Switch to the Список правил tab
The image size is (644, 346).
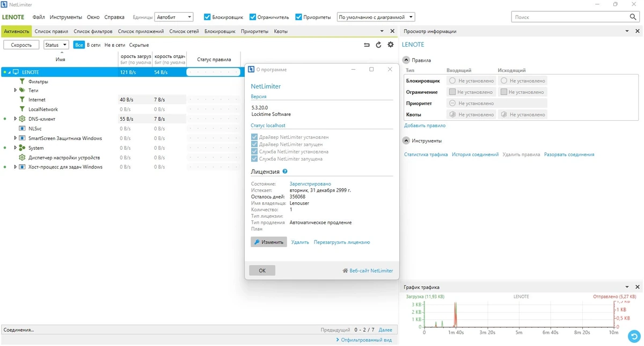(52, 31)
